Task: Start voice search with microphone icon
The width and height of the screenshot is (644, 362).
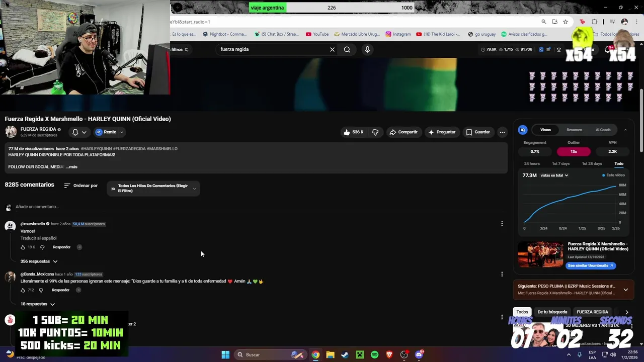Action: pos(367,49)
